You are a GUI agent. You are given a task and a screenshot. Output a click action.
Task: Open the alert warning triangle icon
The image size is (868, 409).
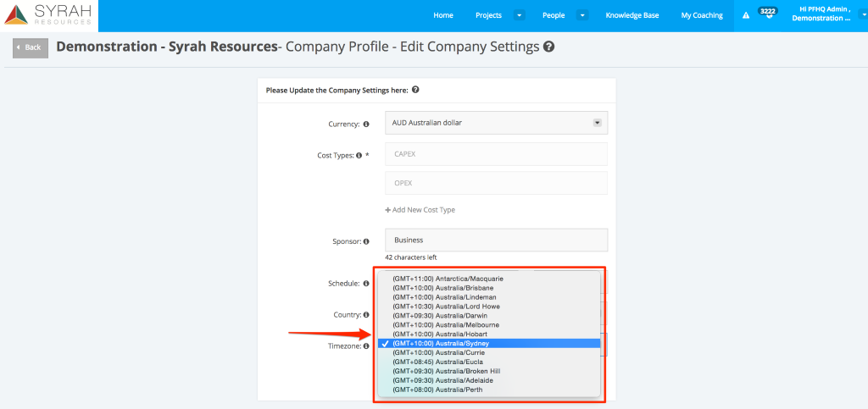tap(746, 16)
